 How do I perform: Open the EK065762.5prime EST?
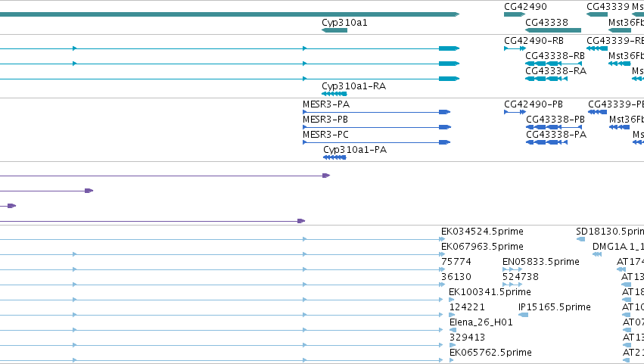(x=451, y=360)
